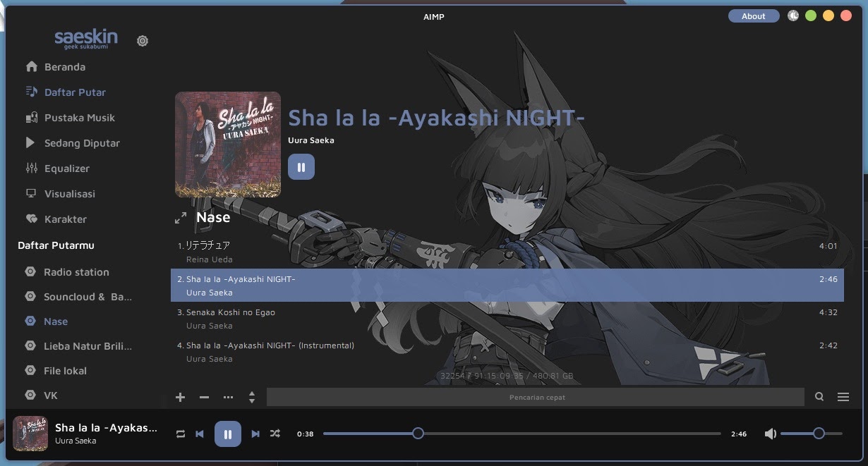Click the settings gear beside saeskin logo
868x466 pixels.
click(x=143, y=41)
